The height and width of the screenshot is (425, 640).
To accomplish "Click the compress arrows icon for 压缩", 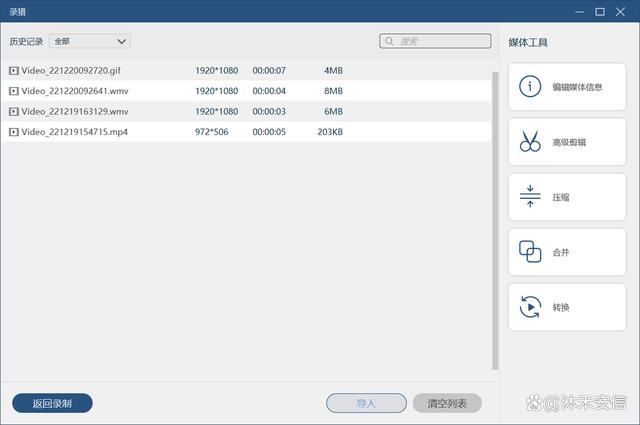I will click(530, 196).
